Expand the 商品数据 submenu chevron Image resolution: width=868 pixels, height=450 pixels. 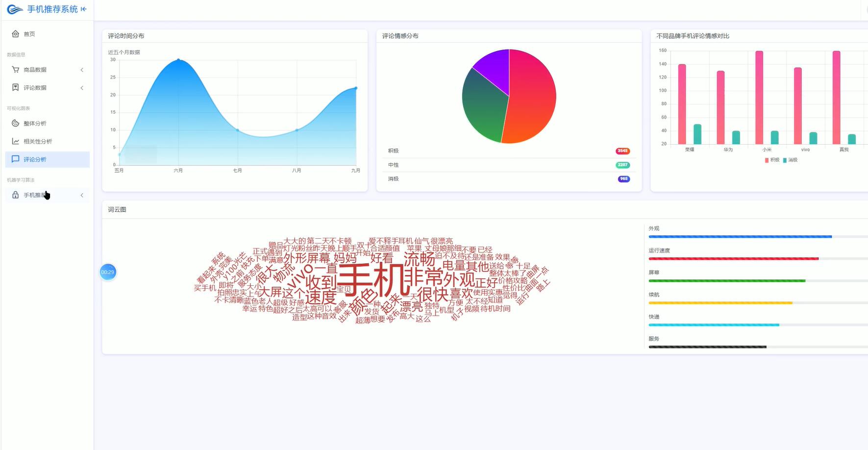[82, 70]
